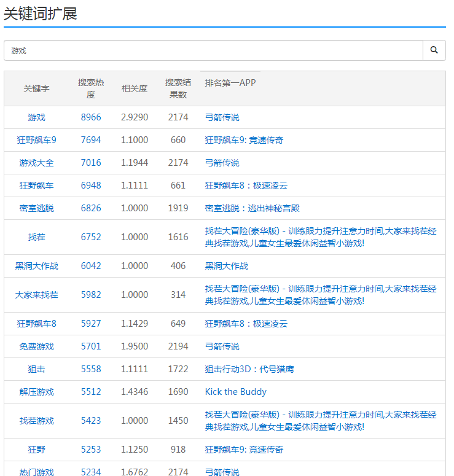Open app 狂野飙车9: 竞速传奇 in 狂野飙车9 row
The width and height of the screenshot is (454, 476).
[x=244, y=140]
